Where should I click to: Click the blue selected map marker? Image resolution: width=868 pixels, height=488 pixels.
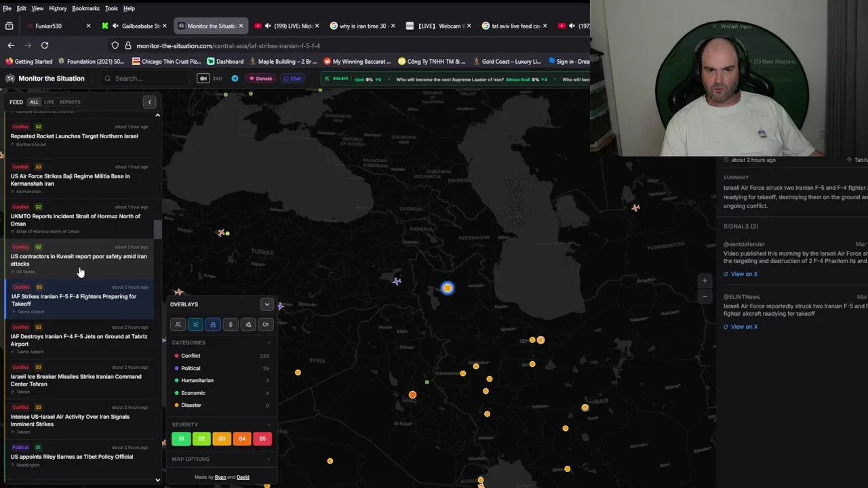coord(447,288)
